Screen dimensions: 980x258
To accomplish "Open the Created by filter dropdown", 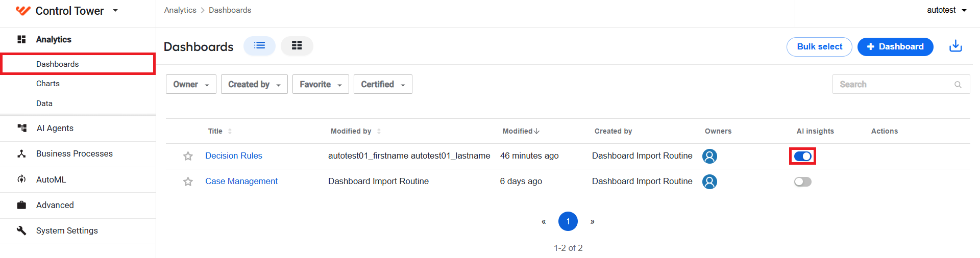I will tap(254, 84).
